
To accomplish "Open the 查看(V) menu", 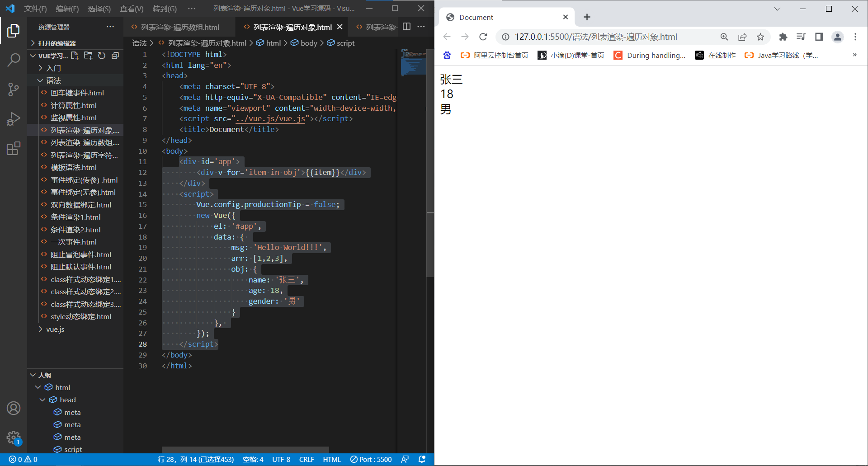I will tap(132, 9).
